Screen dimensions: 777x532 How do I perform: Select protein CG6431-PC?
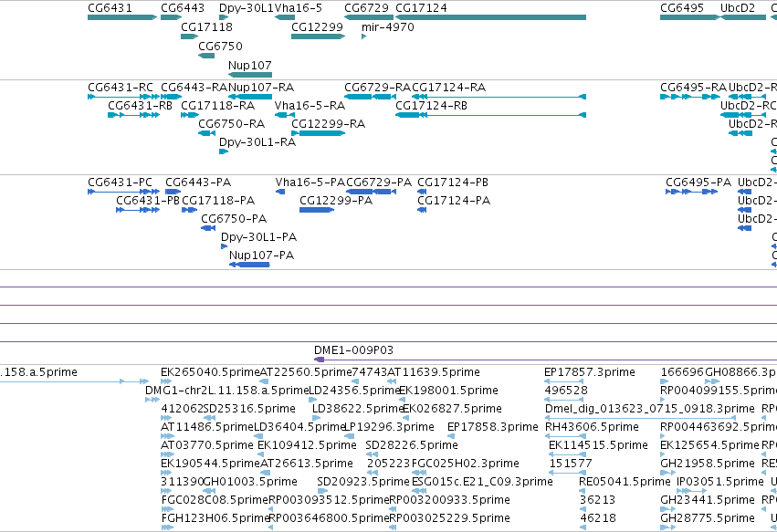pos(123,192)
